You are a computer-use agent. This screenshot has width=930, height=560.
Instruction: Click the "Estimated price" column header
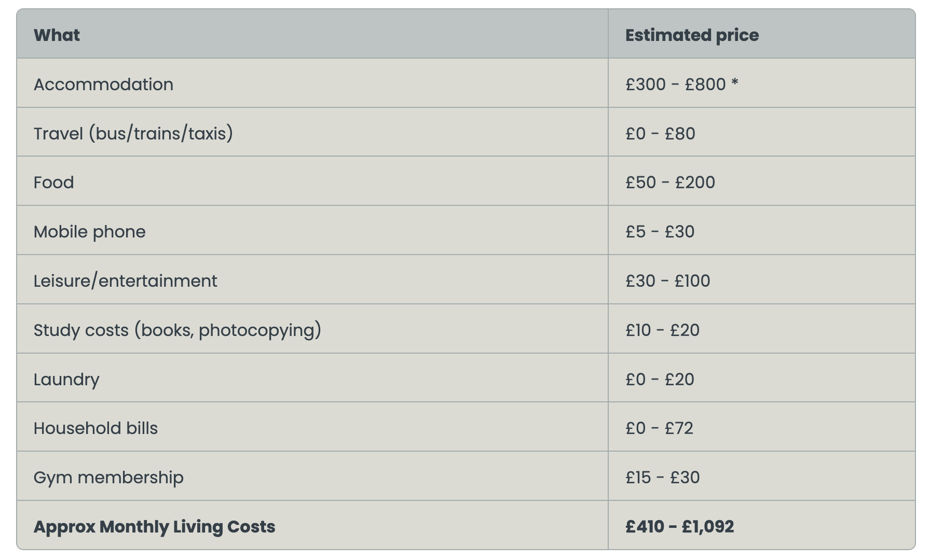point(692,35)
